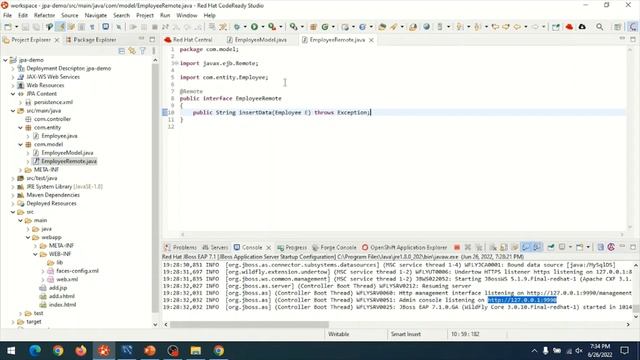Click the red Red Hat hat toolbar icon
The image size is (640, 360).
point(569,27)
